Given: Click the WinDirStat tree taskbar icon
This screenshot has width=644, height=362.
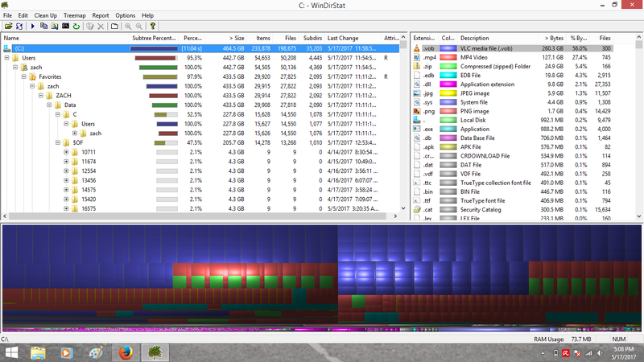Looking at the screenshot, I should (x=155, y=352).
